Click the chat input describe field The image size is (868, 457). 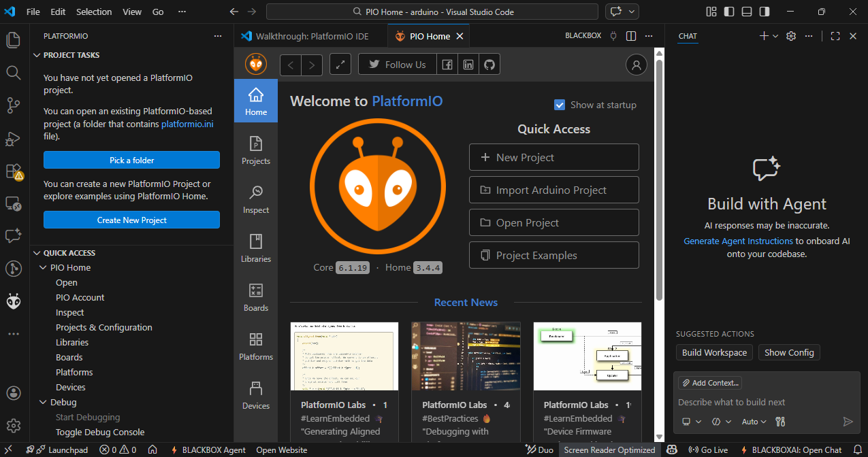pyautogui.click(x=766, y=402)
